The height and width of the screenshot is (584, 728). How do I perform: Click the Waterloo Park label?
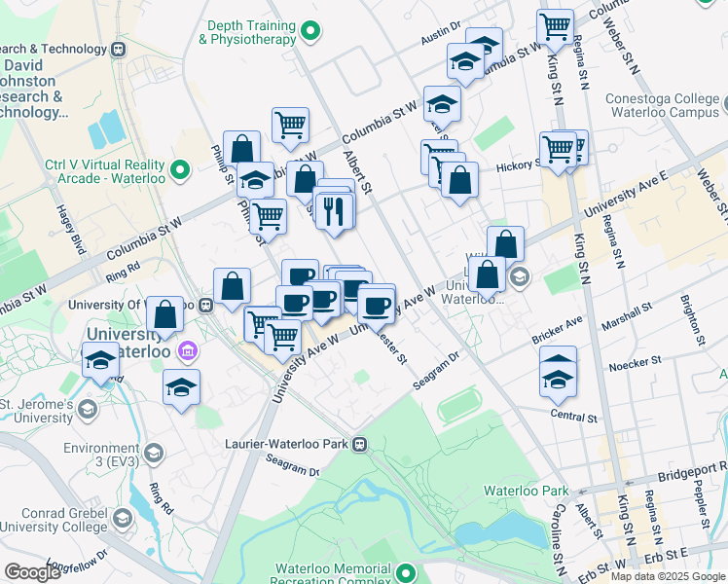526,492
